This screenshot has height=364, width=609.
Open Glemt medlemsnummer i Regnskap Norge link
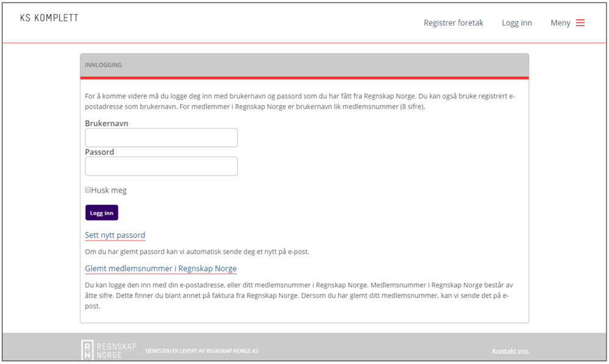(161, 268)
